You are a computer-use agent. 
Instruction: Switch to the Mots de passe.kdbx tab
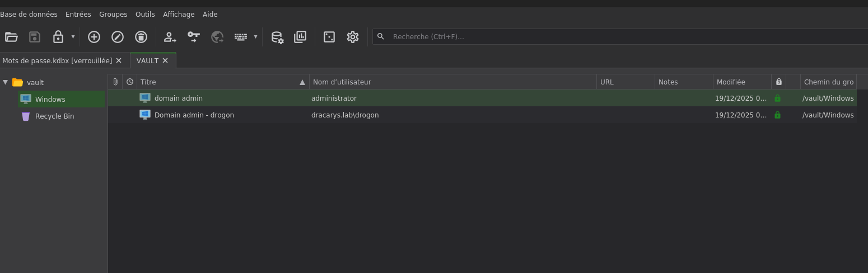57,60
